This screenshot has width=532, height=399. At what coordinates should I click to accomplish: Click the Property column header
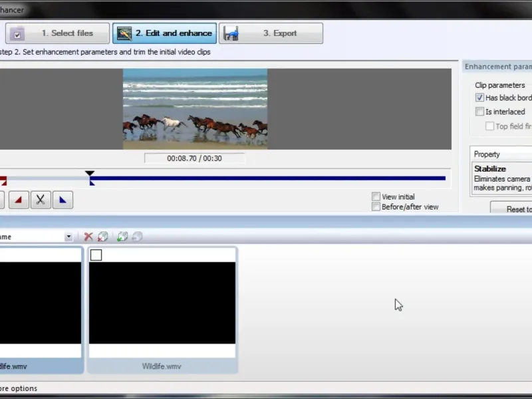tap(501, 154)
